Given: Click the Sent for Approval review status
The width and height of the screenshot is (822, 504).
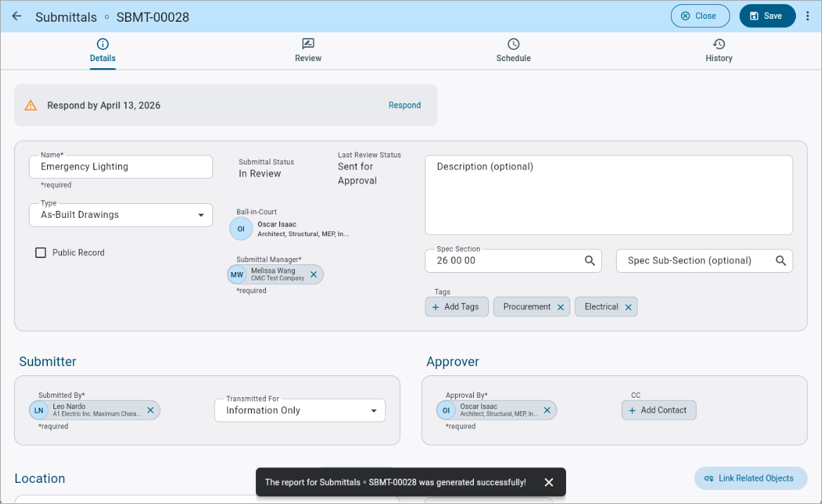Looking at the screenshot, I should coord(357,174).
